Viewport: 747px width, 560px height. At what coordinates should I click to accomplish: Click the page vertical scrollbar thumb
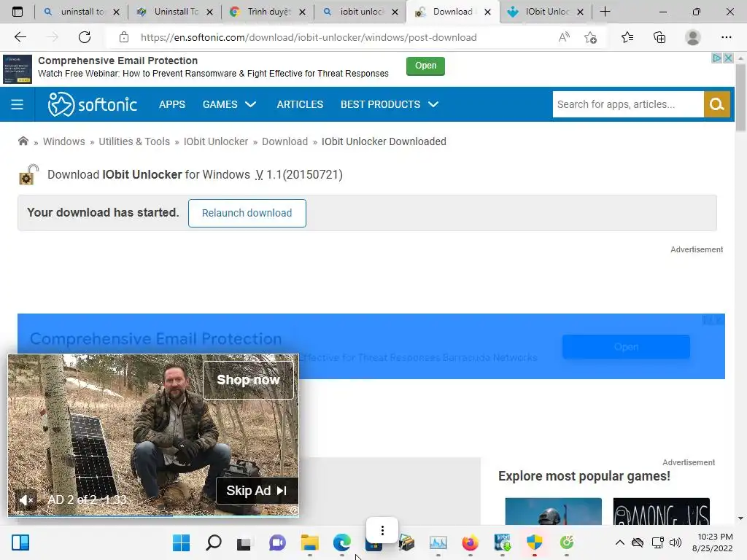click(x=740, y=98)
